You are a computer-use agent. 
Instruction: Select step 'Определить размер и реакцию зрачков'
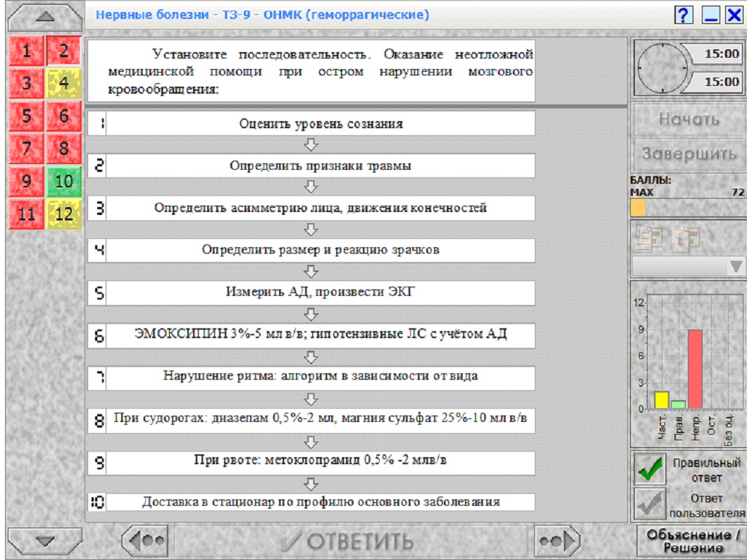coord(311,250)
